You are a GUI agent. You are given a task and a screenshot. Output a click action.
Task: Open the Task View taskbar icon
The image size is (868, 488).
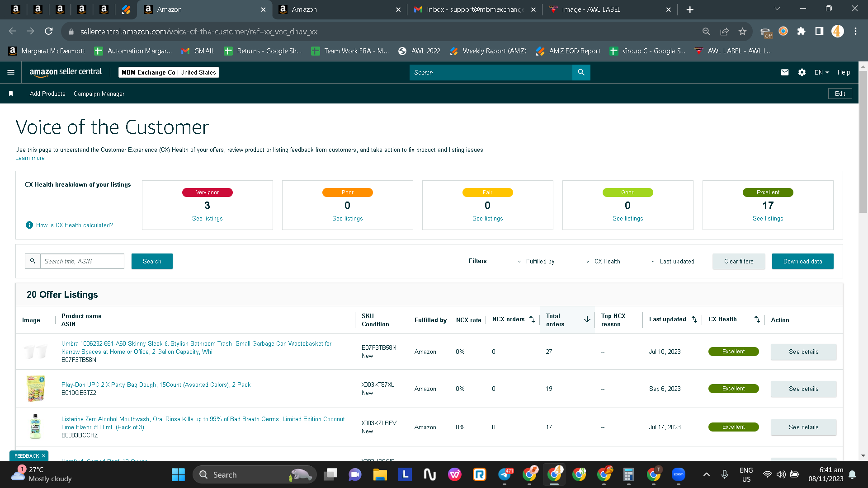coord(331,474)
